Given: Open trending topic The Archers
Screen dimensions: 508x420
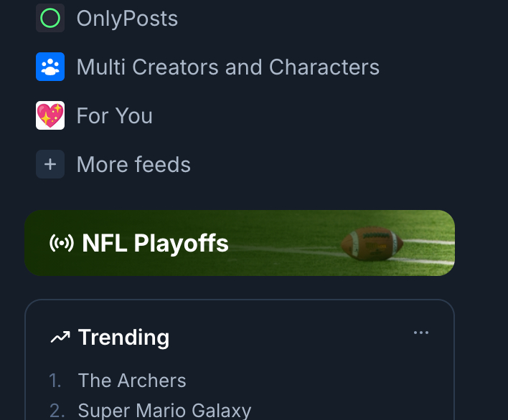Looking at the screenshot, I should point(132,381).
